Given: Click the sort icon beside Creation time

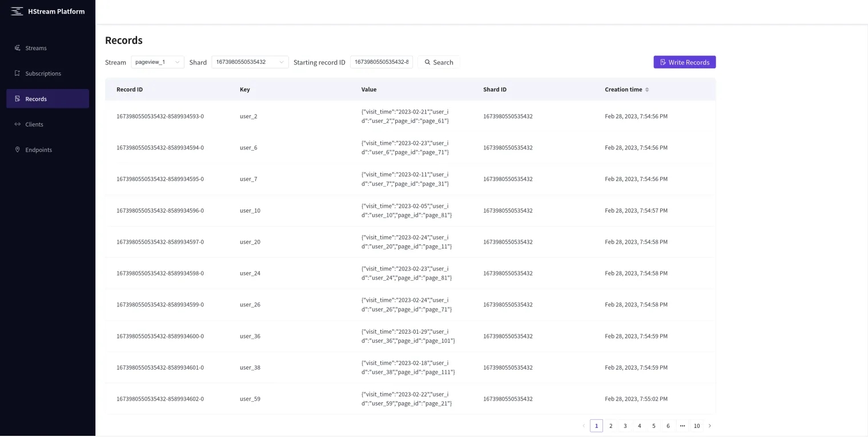Looking at the screenshot, I should 647,90.
